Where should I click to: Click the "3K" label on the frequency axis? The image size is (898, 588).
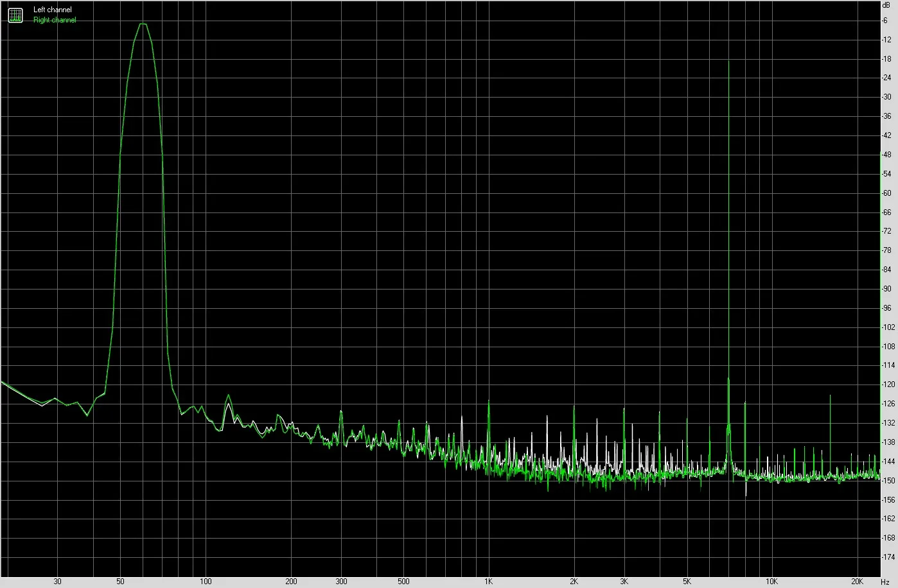click(x=624, y=582)
